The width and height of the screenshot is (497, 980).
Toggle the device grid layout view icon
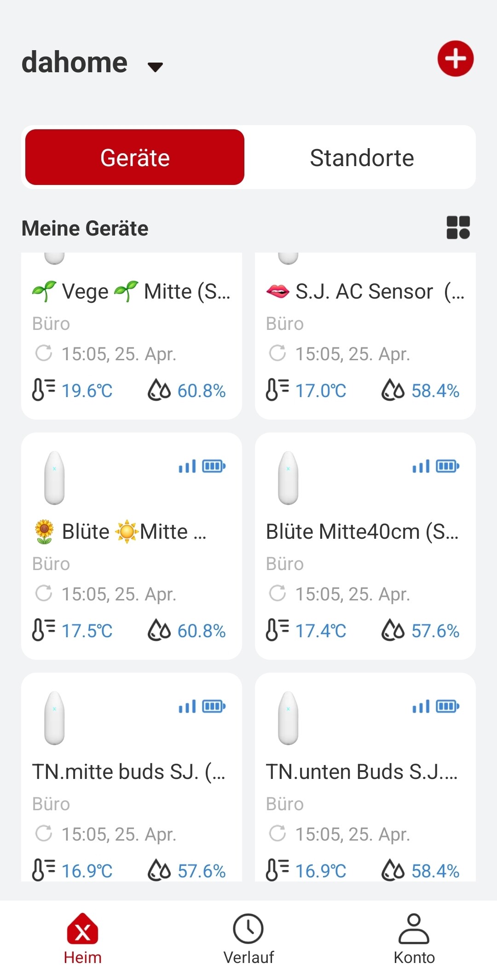pos(458,228)
